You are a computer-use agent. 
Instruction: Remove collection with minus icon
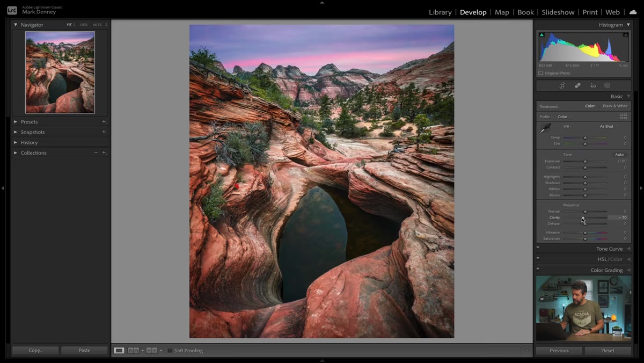[x=96, y=153]
